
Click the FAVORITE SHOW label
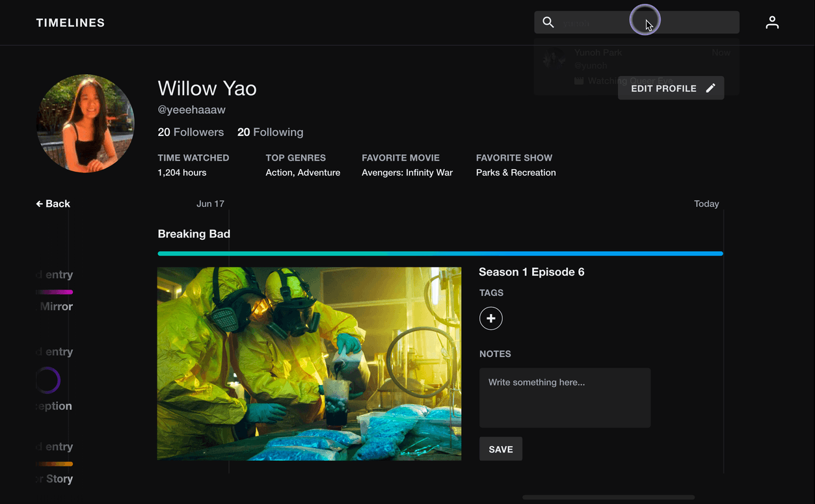(x=514, y=157)
